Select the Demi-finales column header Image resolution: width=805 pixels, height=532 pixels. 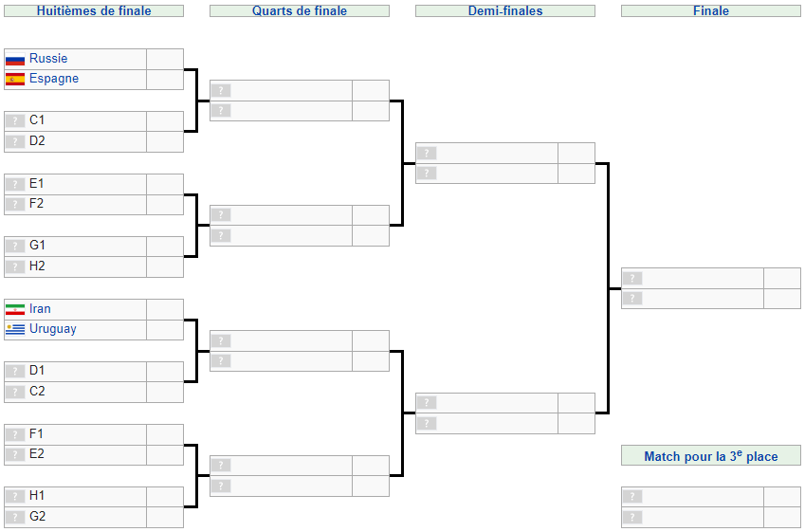[505, 11]
